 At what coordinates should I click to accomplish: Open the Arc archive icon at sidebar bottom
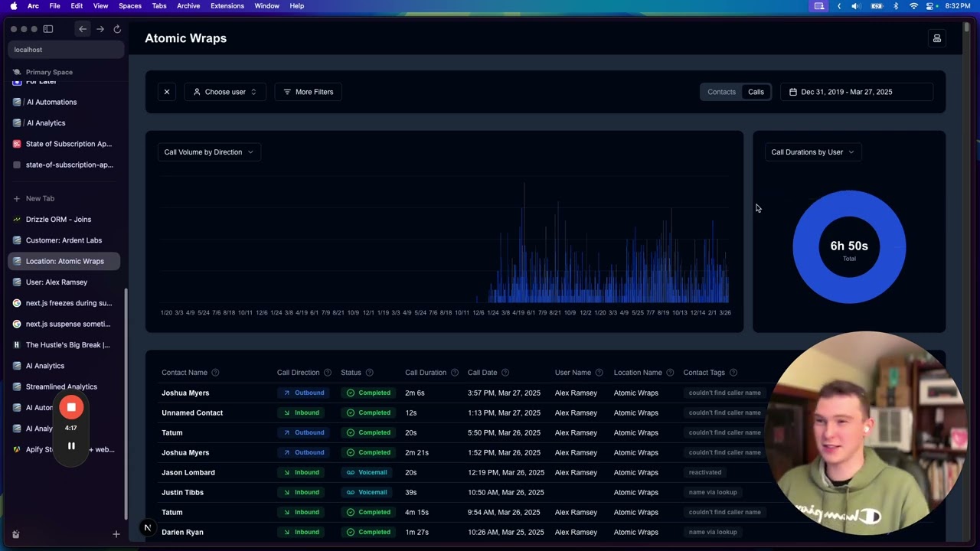click(16, 534)
